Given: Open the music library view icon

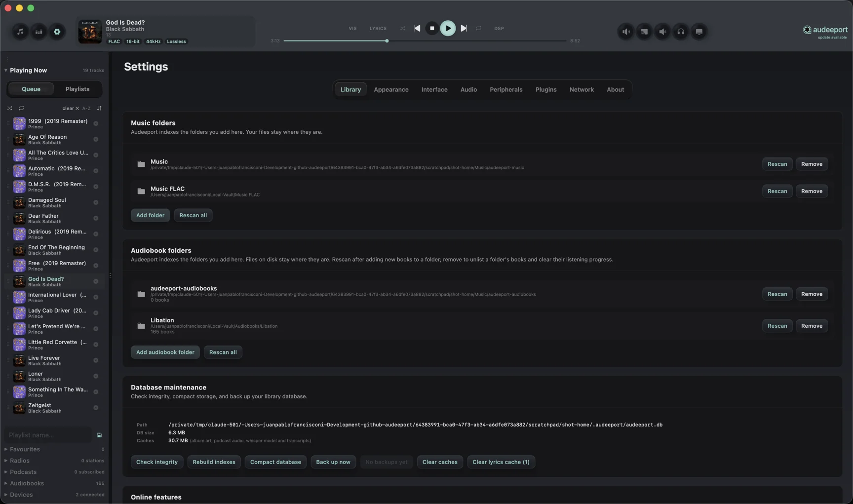Looking at the screenshot, I should pyautogui.click(x=20, y=32).
